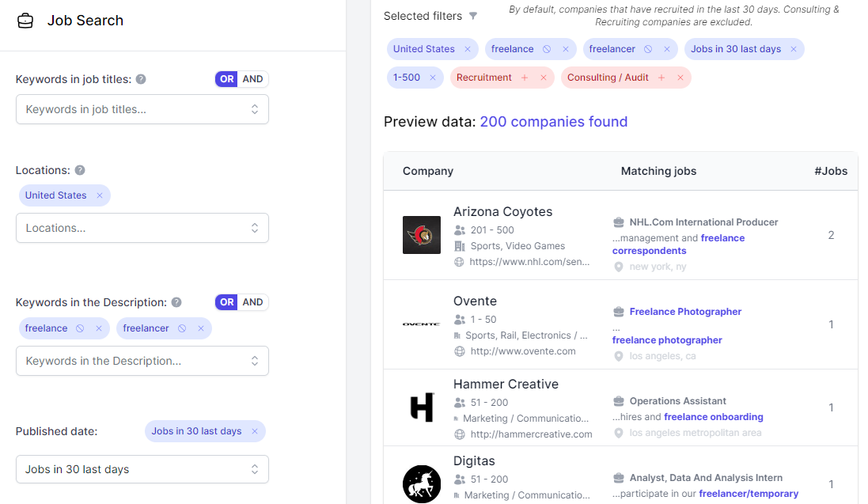Viewport: 868px width, 504px height.
Task: Exclude freelancer in Selected filters
Action: tap(648, 49)
